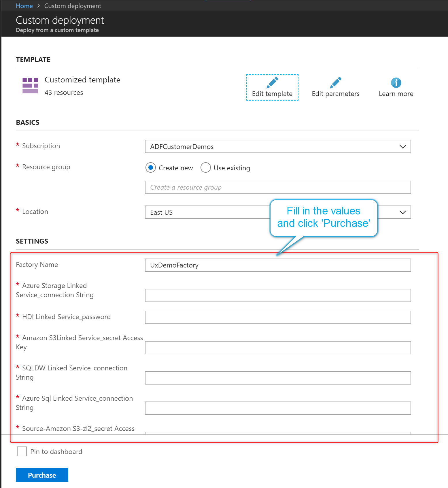Screen dimensions: 448x488
Task: Check the Pin to dashboard checkbox
Action: coord(22,451)
